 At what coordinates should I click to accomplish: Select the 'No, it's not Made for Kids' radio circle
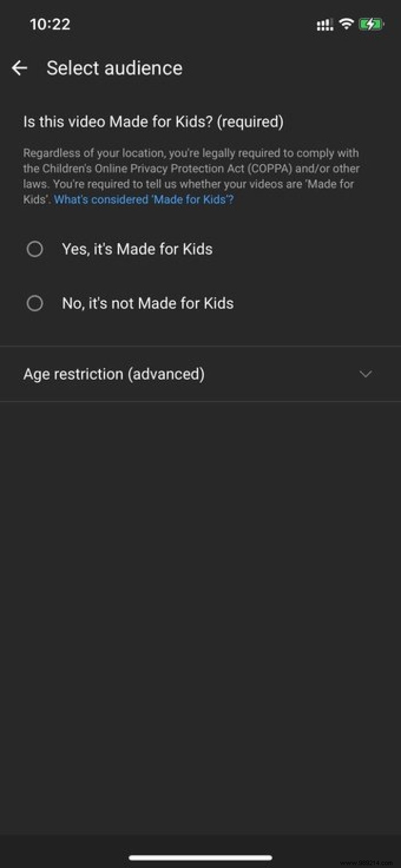coord(35,303)
